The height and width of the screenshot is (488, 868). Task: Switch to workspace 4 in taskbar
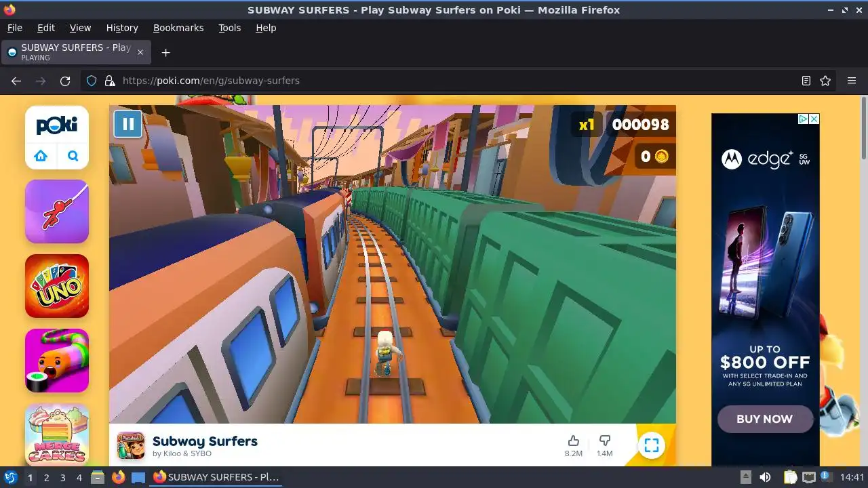pyautogui.click(x=79, y=477)
